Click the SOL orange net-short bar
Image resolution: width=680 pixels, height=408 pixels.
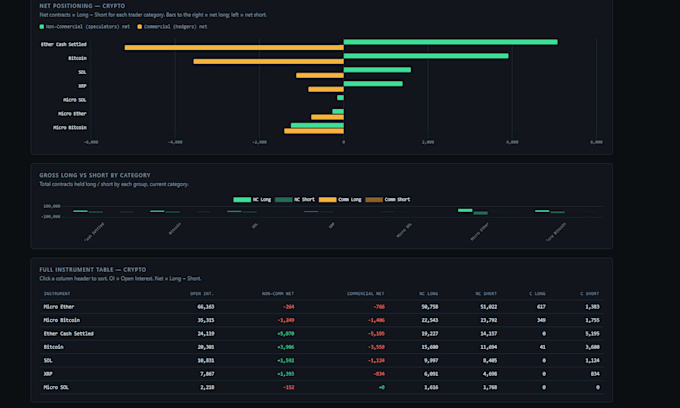pyautogui.click(x=320, y=75)
